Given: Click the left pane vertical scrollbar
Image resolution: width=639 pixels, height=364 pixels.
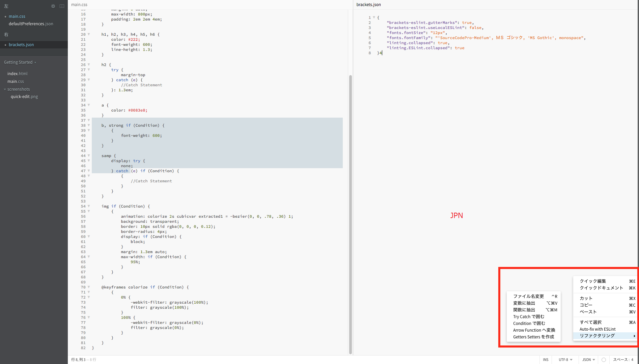Looking at the screenshot, I should [351, 214].
